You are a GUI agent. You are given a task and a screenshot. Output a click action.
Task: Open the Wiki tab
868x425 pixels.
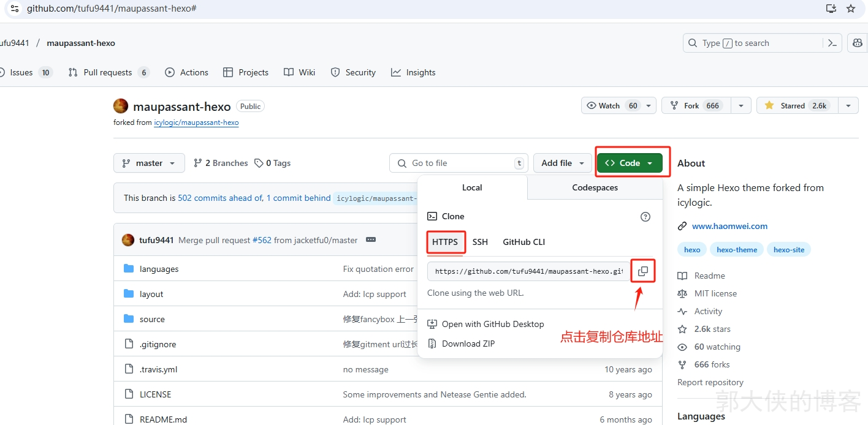(300, 72)
